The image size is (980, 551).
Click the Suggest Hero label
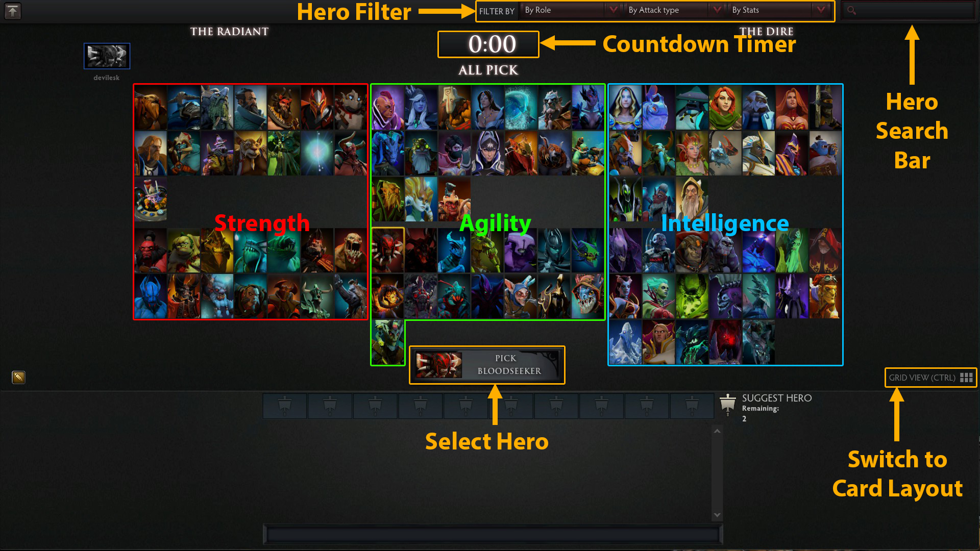pos(776,398)
